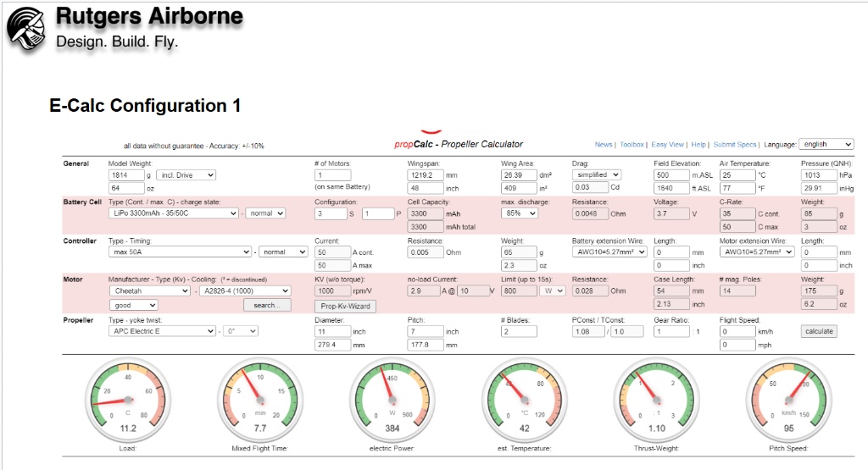This screenshot has height=470, width=868.
Task: Click the Mixed Flight Time gauge
Action: click(x=259, y=399)
